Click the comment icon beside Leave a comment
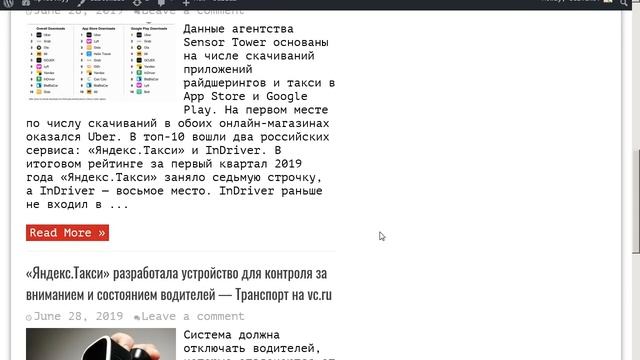This screenshot has height=360, width=640. [x=137, y=317]
